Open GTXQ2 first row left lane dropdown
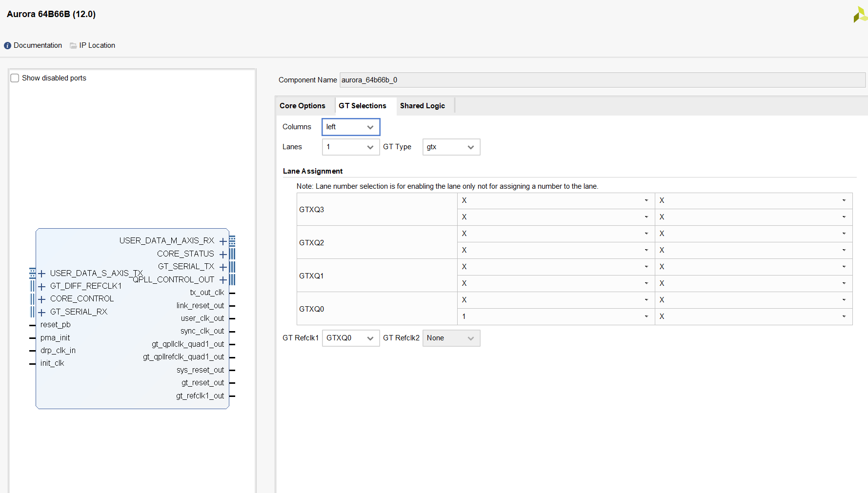The height and width of the screenshot is (493, 868). pos(556,234)
